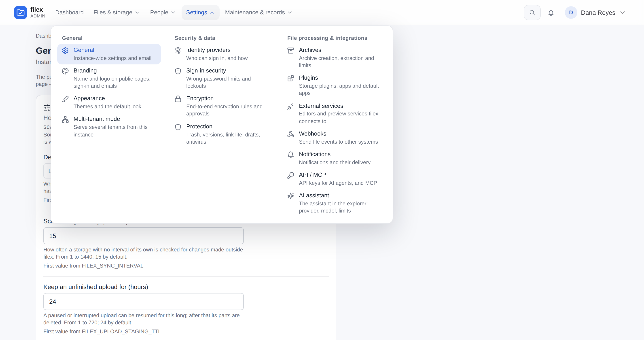Open the Encryption settings entry
The image size is (644, 340).
[222, 106]
